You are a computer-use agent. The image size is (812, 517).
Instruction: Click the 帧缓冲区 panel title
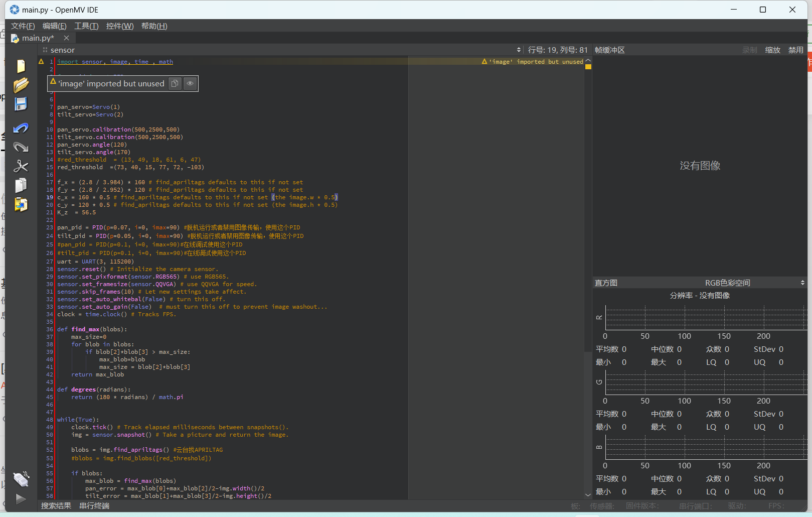[610, 50]
